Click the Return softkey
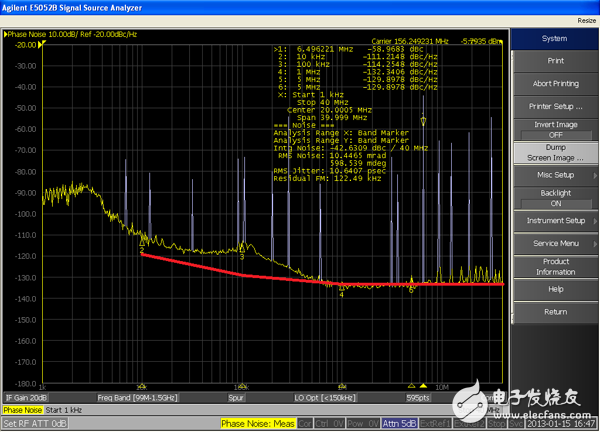Screen dimensions: 600x432 [554, 312]
